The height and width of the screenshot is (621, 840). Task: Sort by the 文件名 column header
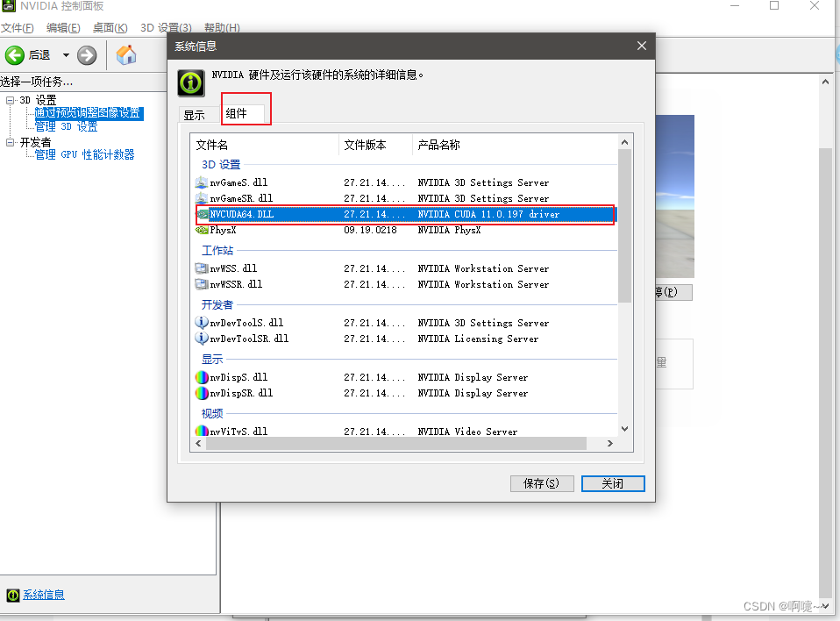[x=265, y=146]
